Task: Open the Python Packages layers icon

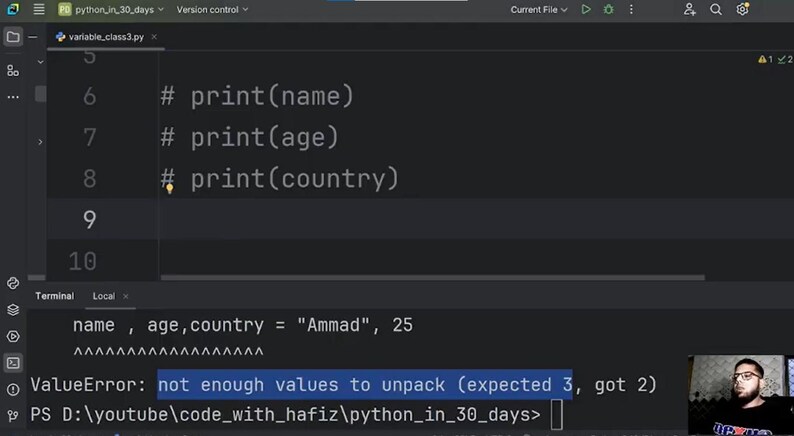Action: point(13,309)
